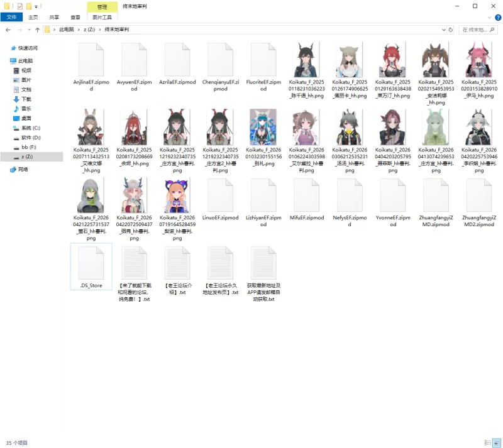Image resolution: width=503 pixels, height=448 pixels.
Task: Select 网络 in the navigation pane
Action: pos(23,169)
